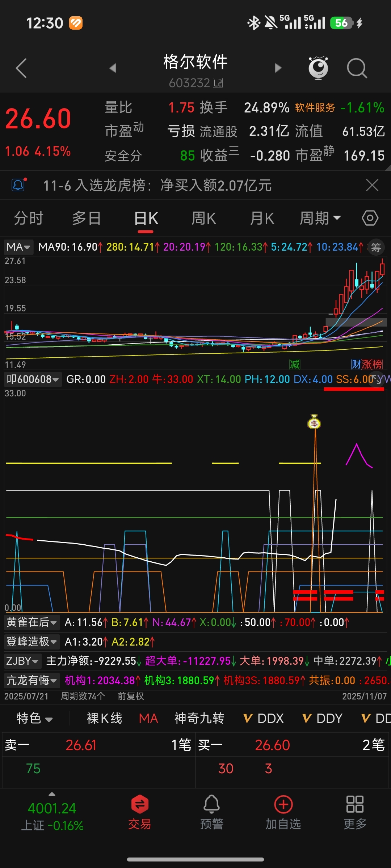Open the 登峰造极 indicator dropdown

pos(32,642)
